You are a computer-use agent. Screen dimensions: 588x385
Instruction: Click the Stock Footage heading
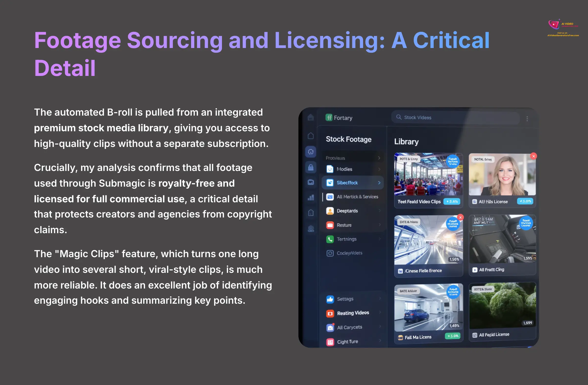click(x=349, y=139)
